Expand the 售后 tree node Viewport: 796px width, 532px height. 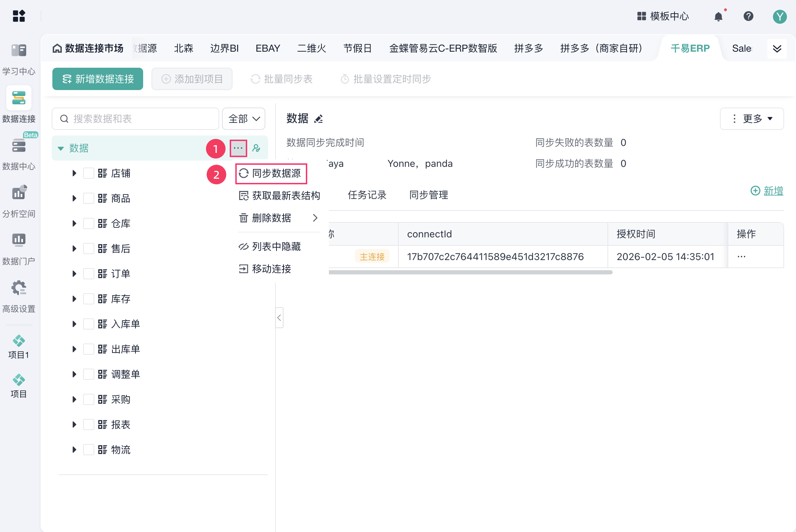pyautogui.click(x=74, y=249)
